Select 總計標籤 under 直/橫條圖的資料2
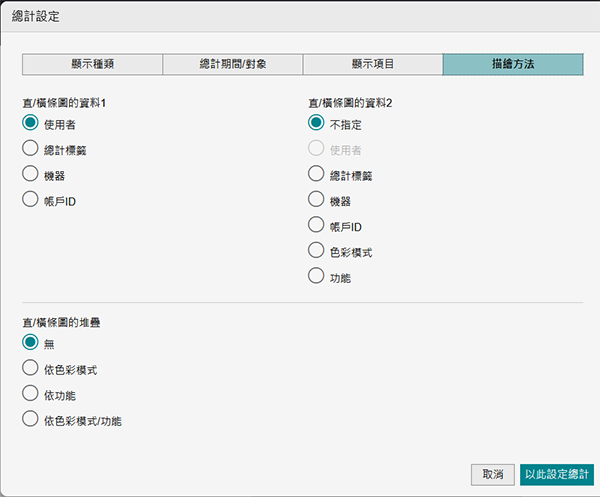 (316, 175)
